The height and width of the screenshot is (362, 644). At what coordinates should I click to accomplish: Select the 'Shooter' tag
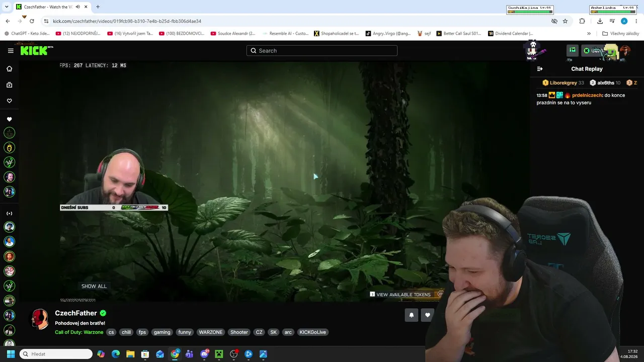pyautogui.click(x=239, y=332)
